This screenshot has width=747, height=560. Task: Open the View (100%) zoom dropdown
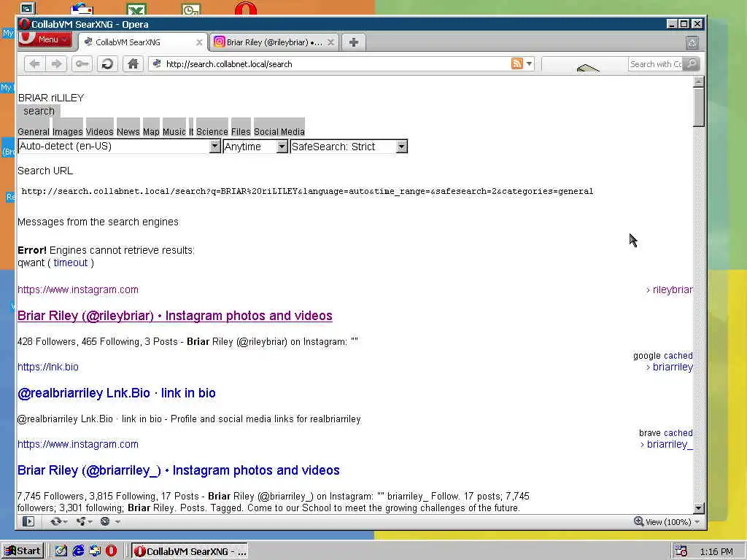coord(672,522)
